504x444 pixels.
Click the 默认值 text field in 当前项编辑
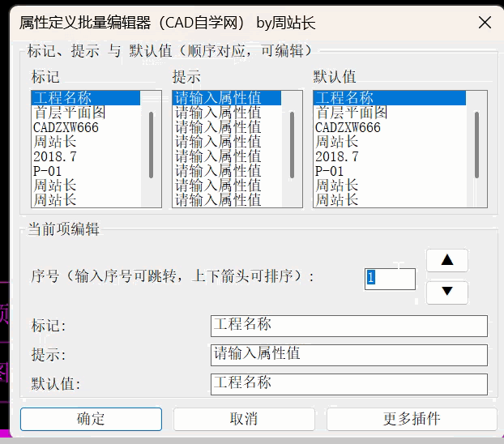click(348, 384)
